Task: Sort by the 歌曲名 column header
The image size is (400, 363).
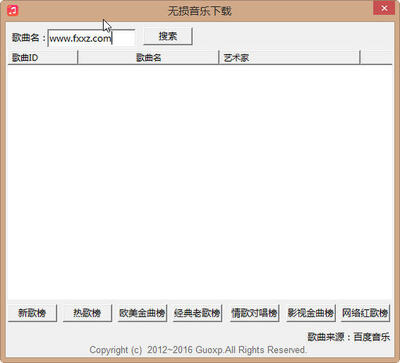Action: click(x=148, y=57)
